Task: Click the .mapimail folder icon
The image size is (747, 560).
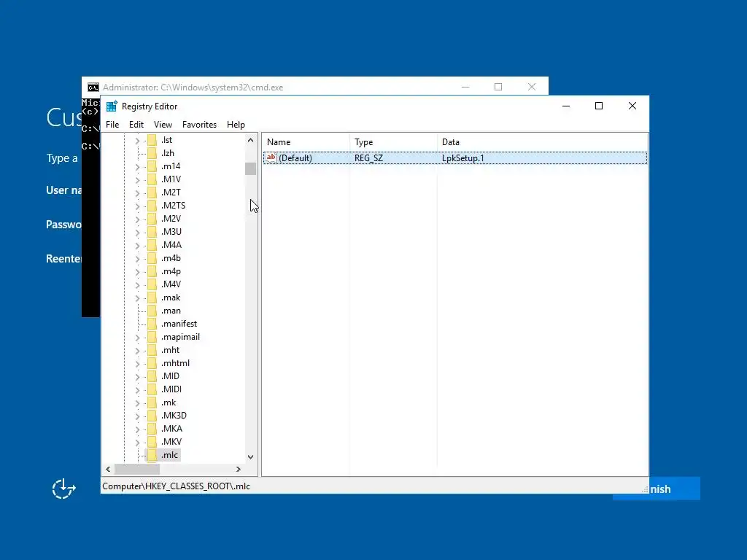Action: tap(152, 337)
